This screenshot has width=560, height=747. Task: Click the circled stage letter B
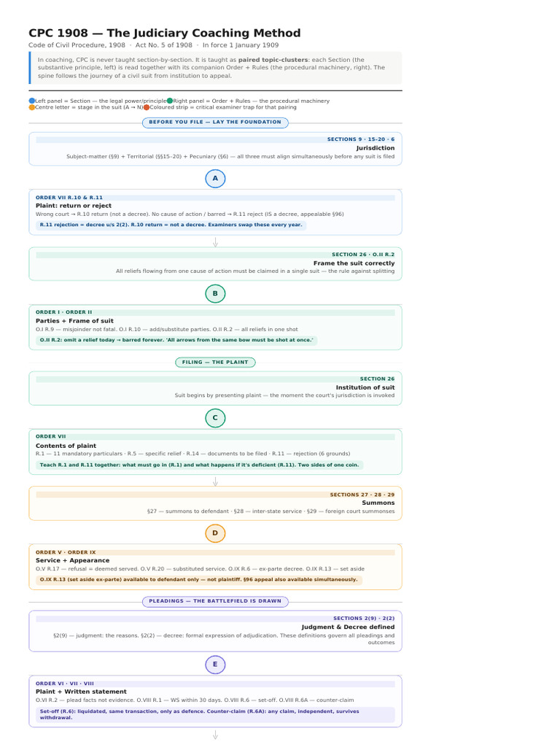pyautogui.click(x=215, y=293)
